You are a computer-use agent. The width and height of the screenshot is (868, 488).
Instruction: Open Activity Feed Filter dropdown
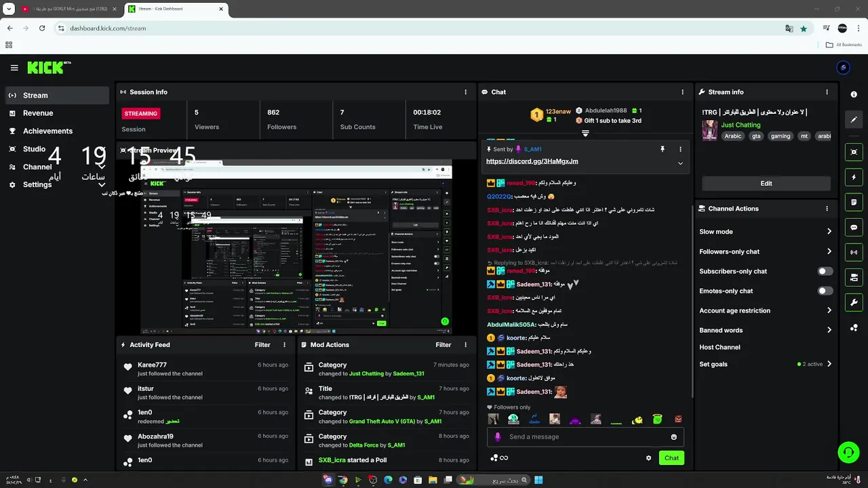[262, 345]
